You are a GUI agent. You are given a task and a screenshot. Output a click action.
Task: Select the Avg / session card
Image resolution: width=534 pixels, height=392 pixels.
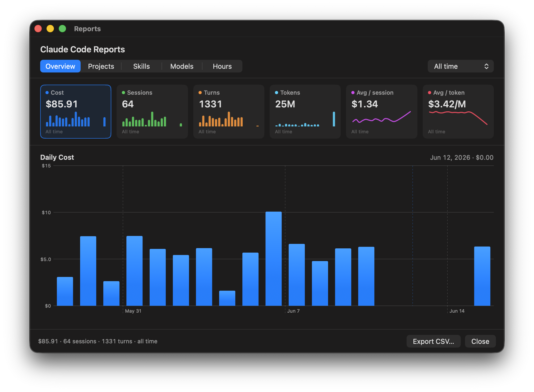click(381, 112)
